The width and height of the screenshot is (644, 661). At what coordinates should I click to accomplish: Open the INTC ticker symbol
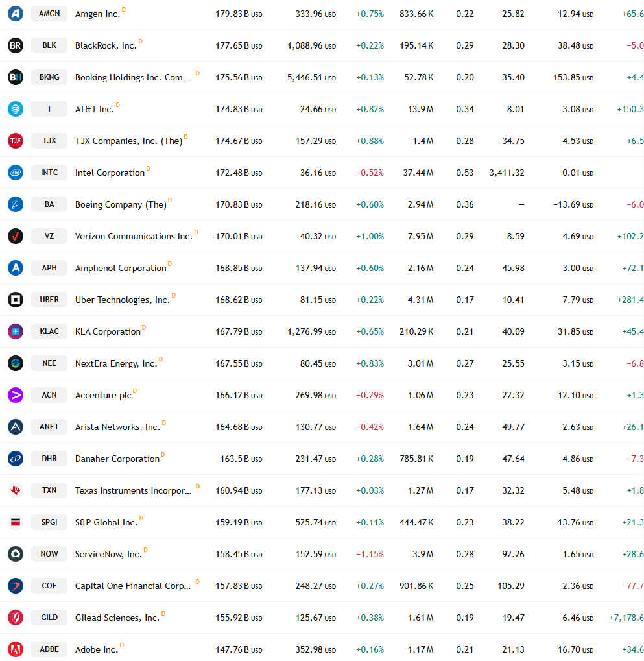coord(49,173)
